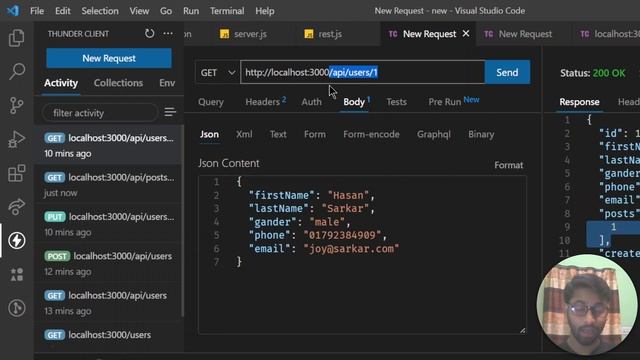The height and width of the screenshot is (360, 640).
Task: Open the Body request tab
Action: [356, 102]
